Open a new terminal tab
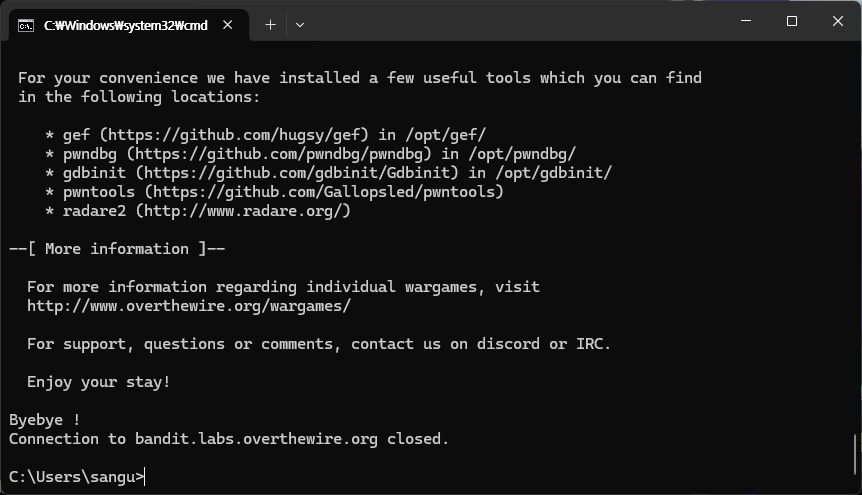Viewport: 862px width, 495px height. point(270,25)
